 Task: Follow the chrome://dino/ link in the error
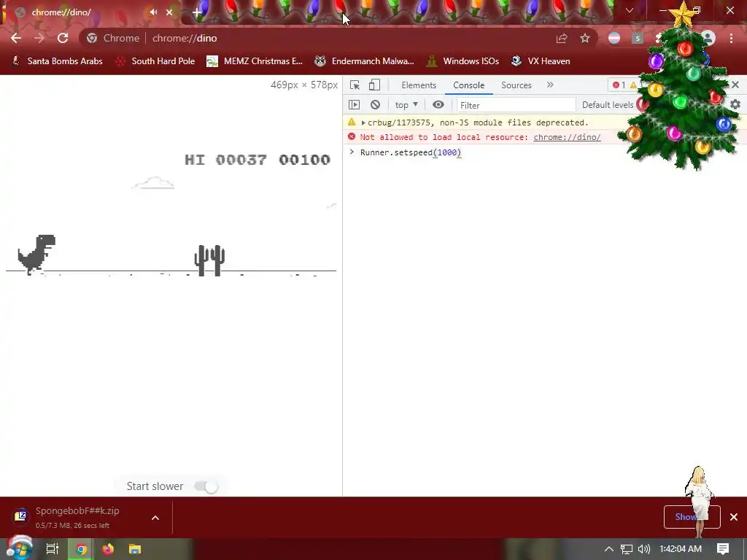(x=567, y=137)
